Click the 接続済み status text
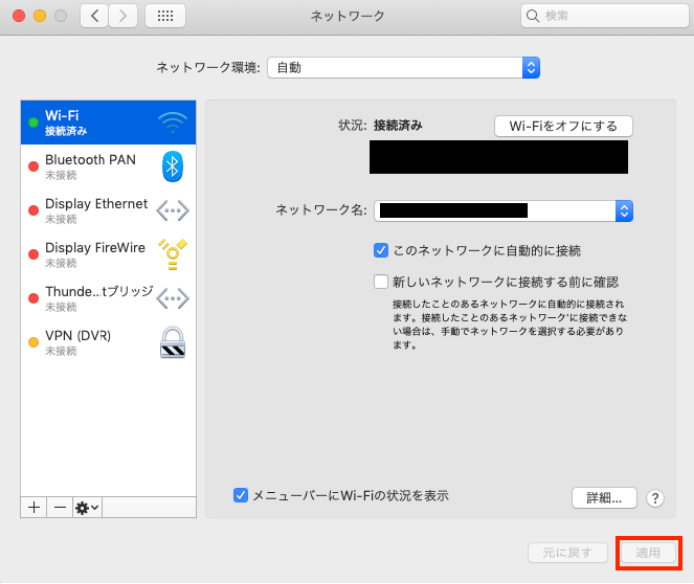The height and width of the screenshot is (584, 694). (x=398, y=125)
